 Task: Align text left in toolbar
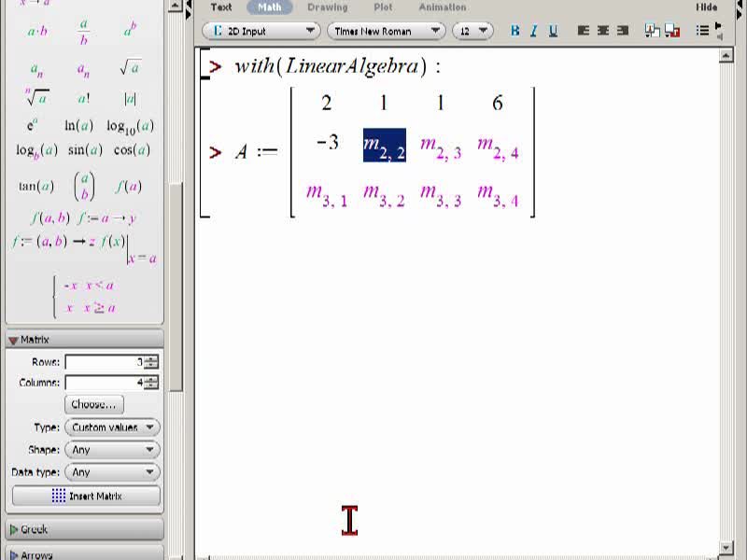pyautogui.click(x=583, y=31)
